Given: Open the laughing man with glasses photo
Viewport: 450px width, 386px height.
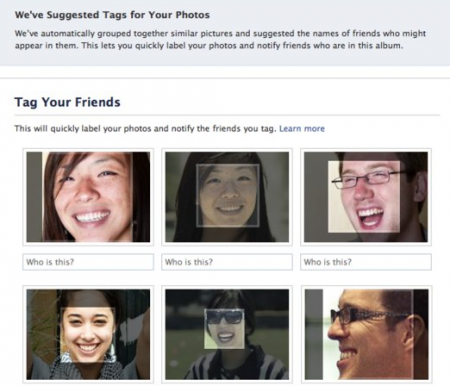Looking at the screenshot, I should click(x=366, y=197).
